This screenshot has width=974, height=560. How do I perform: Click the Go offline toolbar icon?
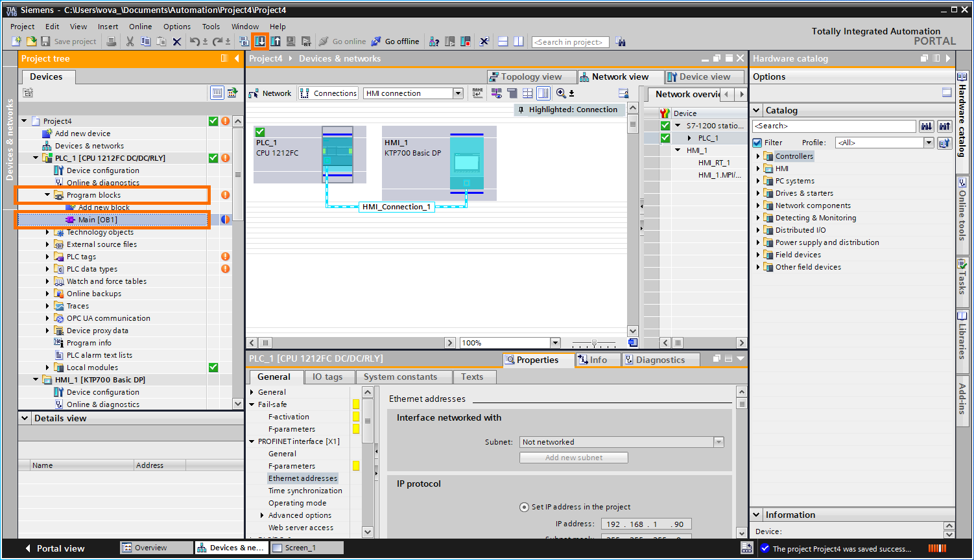(x=396, y=41)
